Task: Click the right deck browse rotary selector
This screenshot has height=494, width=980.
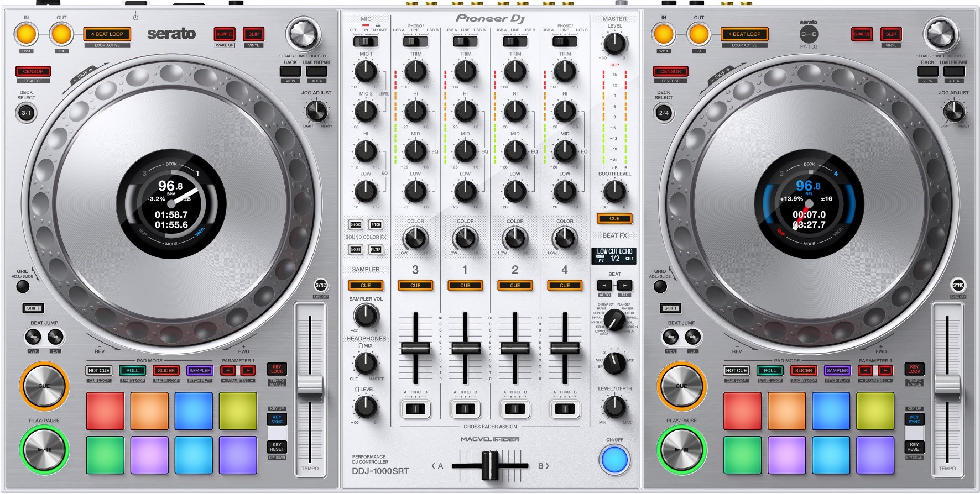Action: [941, 34]
